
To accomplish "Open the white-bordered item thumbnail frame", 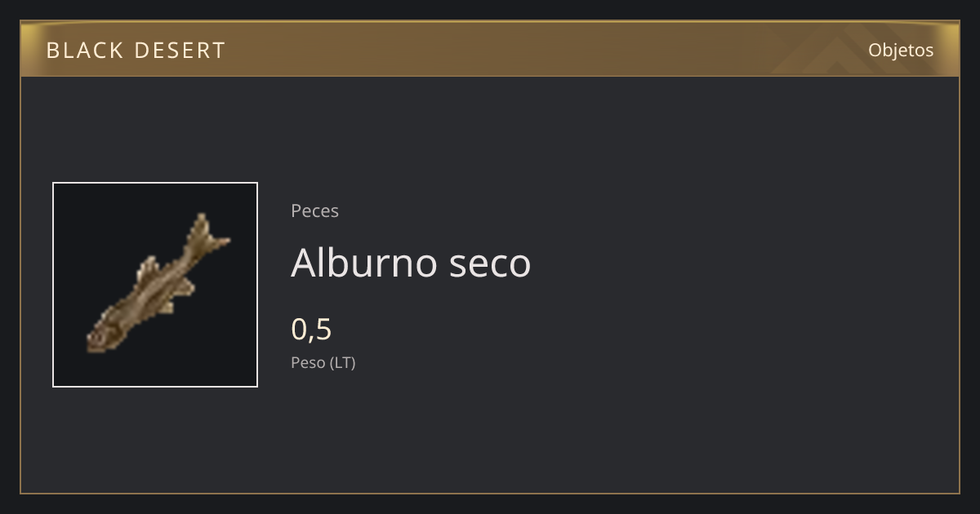I will tap(155, 285).
